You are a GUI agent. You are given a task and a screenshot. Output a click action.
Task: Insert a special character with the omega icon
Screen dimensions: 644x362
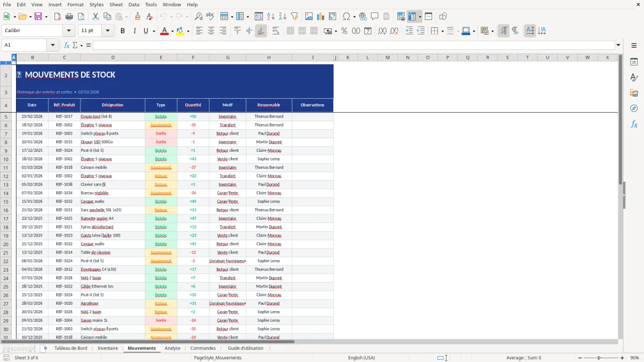click(x=346, y=16)
